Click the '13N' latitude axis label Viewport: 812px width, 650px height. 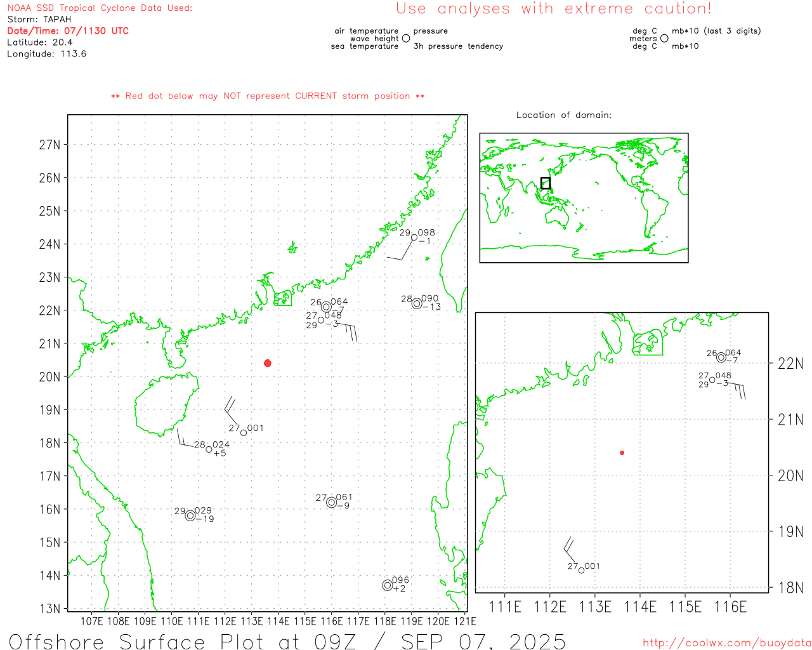click(49, 609)
